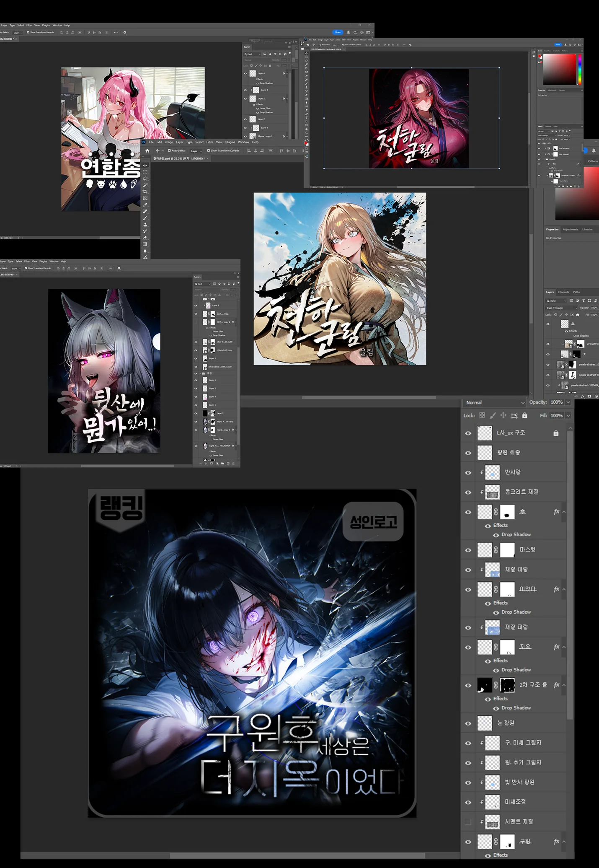Activate the Crop tool in the blonde artwork window
The width and height of the screenshot is (599, 868).
click(x=145, y=192)
